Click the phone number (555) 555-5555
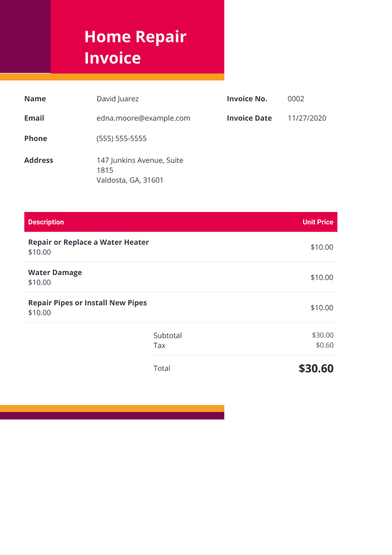 (x=122, y=139)
